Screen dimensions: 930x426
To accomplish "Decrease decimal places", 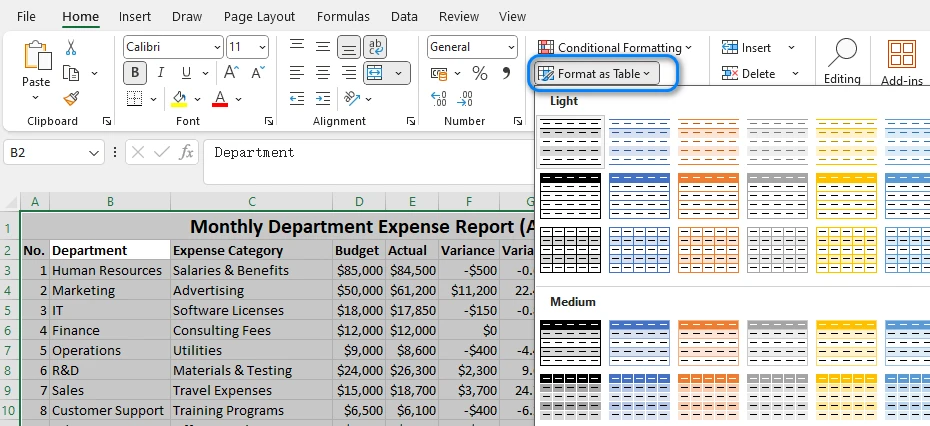I will [x=466, y=98].
